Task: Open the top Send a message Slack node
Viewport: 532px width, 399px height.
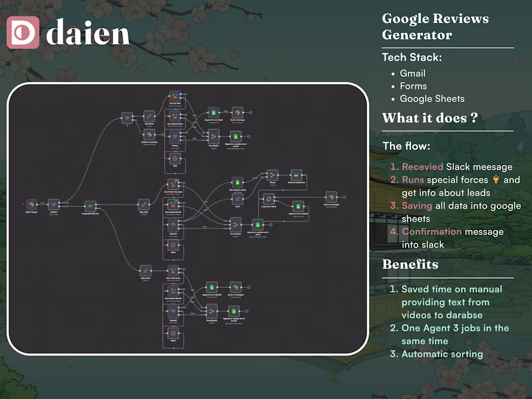Action: pos(237,112)
